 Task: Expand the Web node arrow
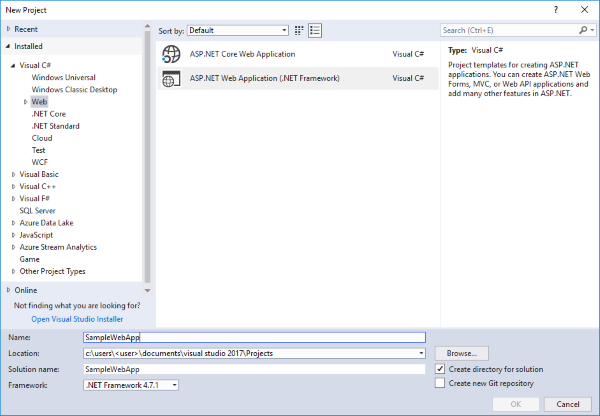tap(26, 102)
